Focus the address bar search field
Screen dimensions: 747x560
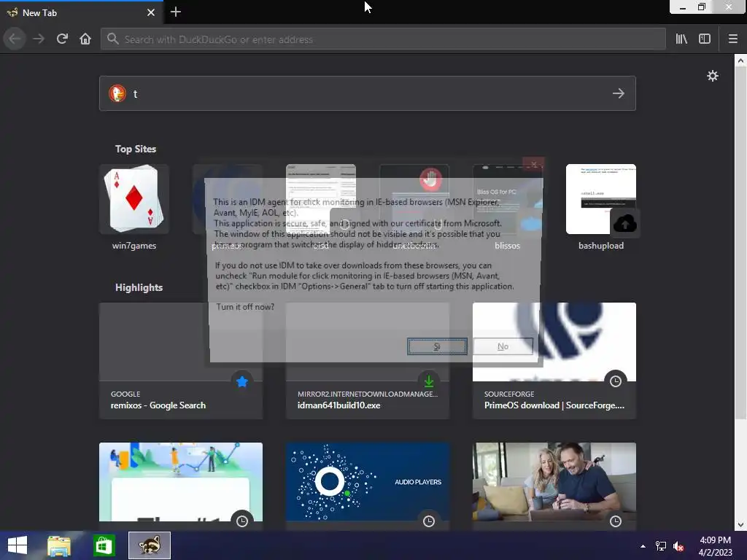[383, 39]
